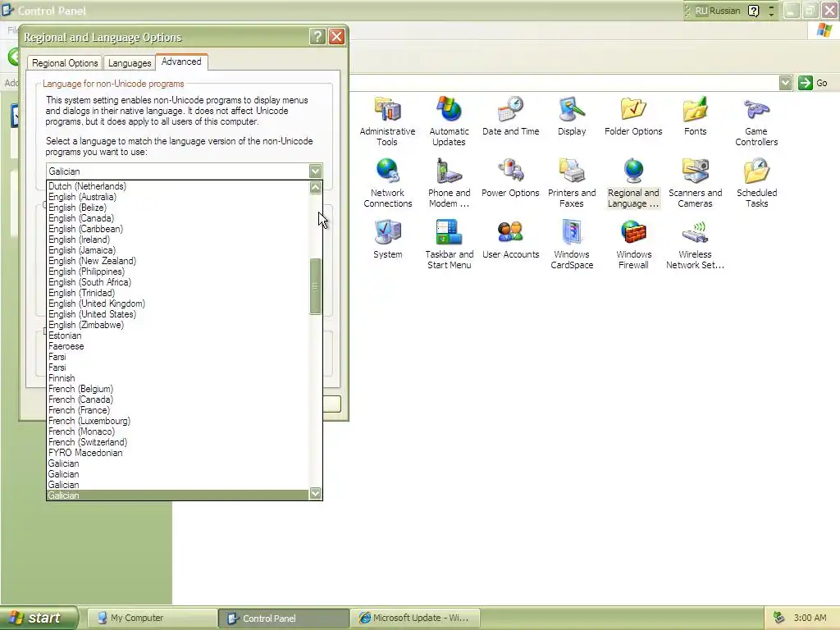Open Taskbar and Start Menu icon
840x630 pixels.
449,244
